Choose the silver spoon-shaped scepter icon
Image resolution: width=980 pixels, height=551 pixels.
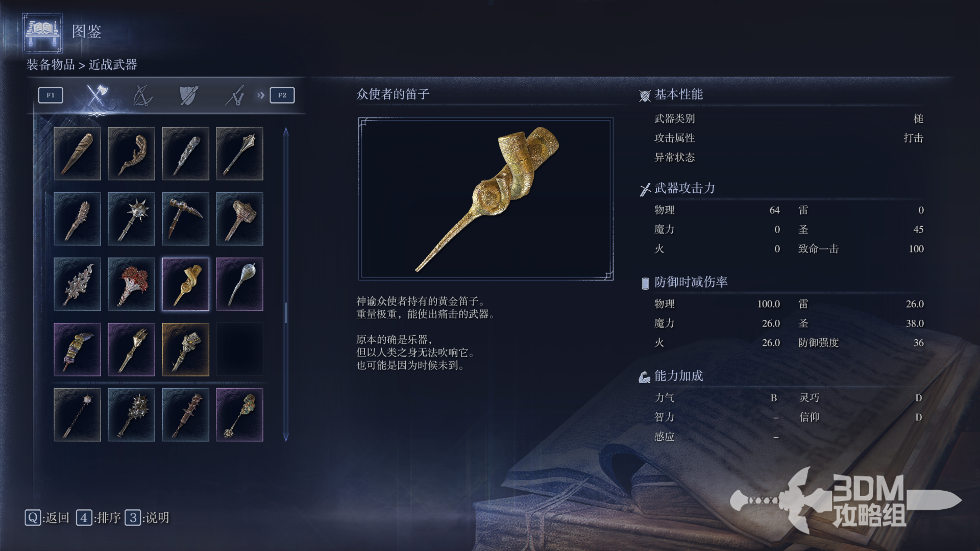click(240, 284)
